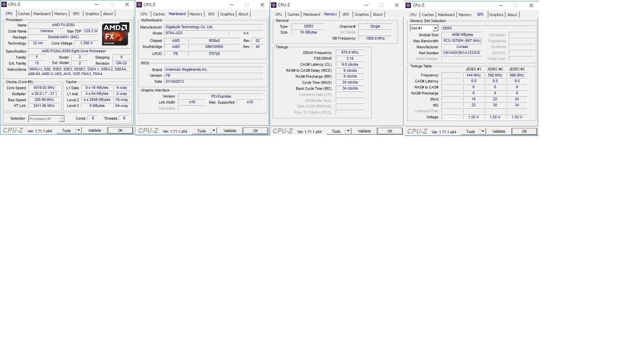
Task: Click the Module Size value 4096 MBytes
Action: [462, 35]
